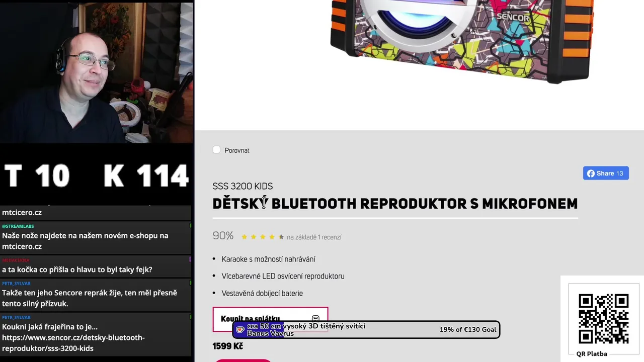
Task: Click the QR Platba code image
Action: point(603,319)
